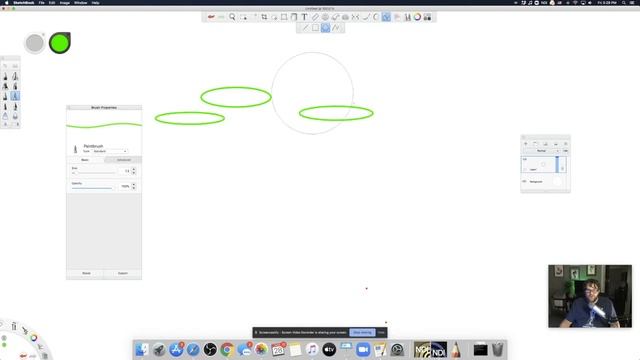Open Finder from the Dock

click(142, 350)
